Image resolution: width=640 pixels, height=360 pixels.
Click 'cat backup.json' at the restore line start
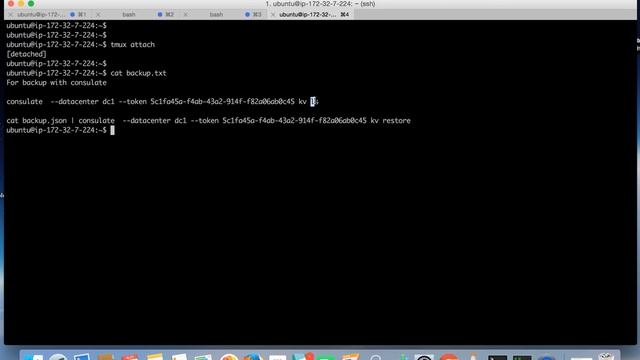(x=36, y=120)
